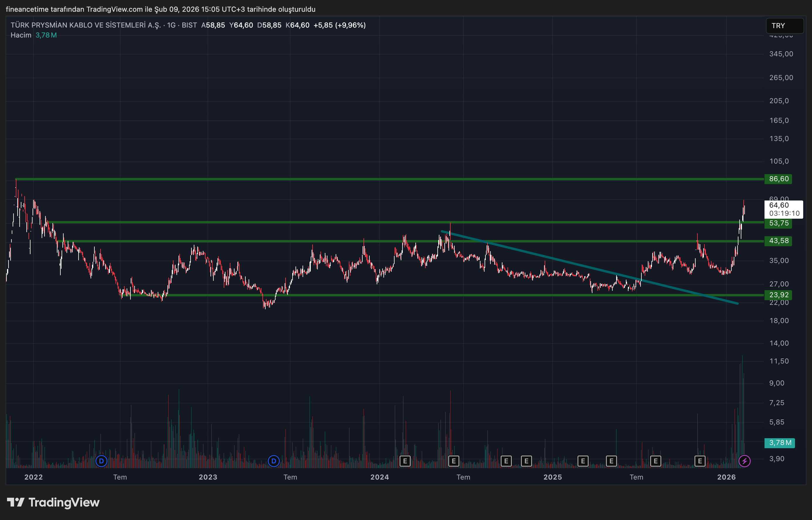Click the 2026 label on the time axis
812x520 pixels.
(726, 477)
